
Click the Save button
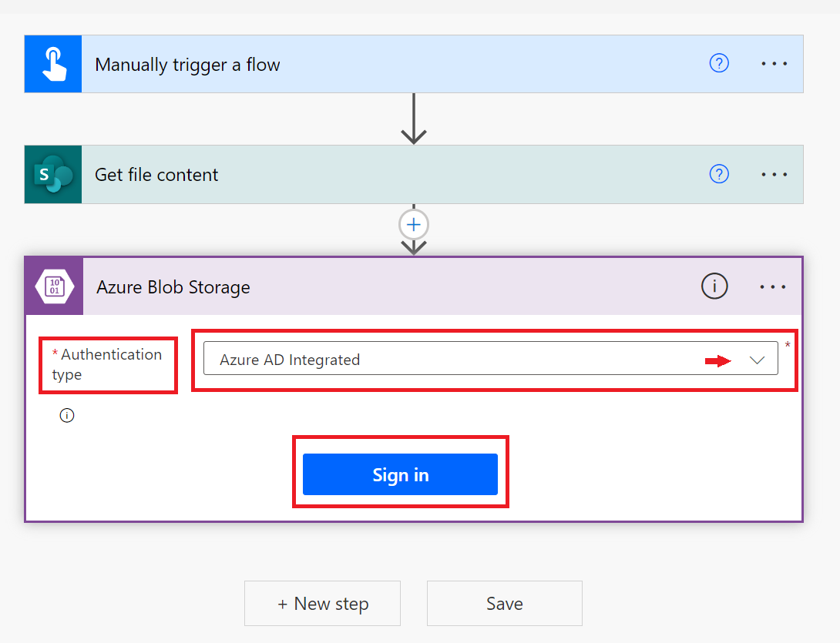(x=504, y=603)
